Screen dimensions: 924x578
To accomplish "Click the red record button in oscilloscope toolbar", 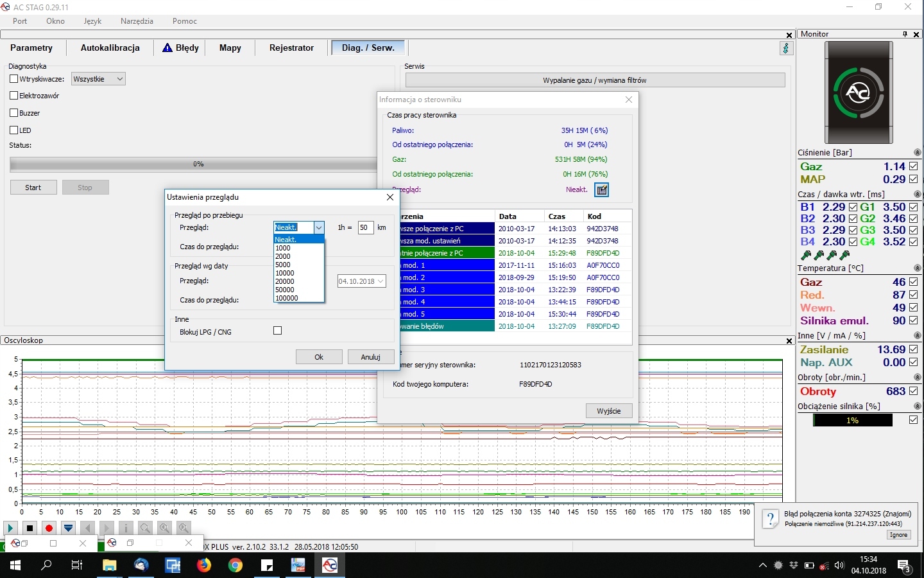I will click(x=49, y=528).
